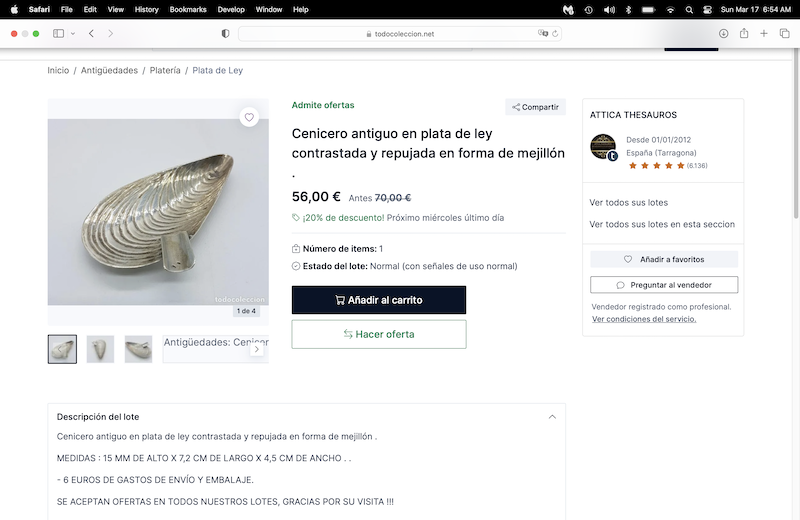The image size is (800, 520).
Task: Open Platería breadcrumb link
Action: 165,71
